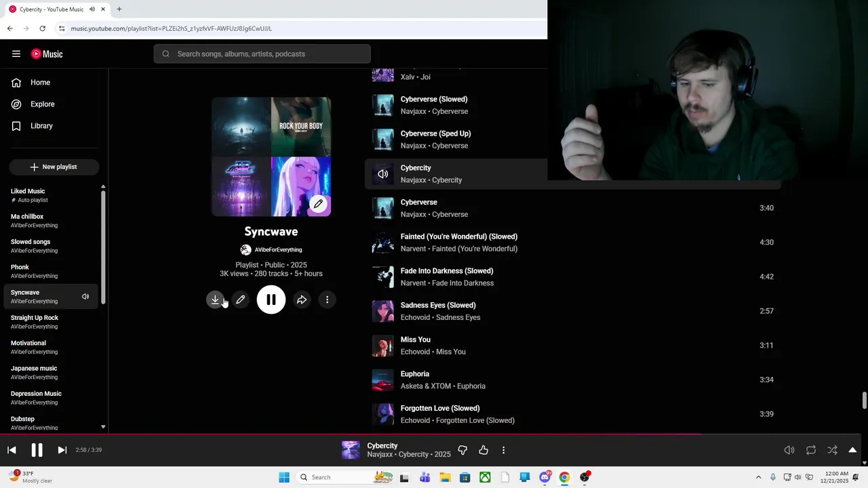The image size is (868, 488).
Task: Pause playback in the player bar
Action: (x=37, y=450)
